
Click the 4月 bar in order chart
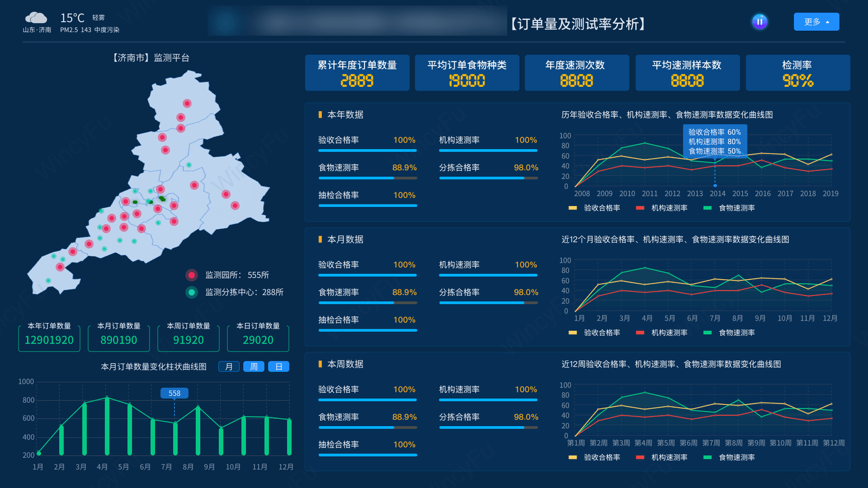(x=107, y=426)
